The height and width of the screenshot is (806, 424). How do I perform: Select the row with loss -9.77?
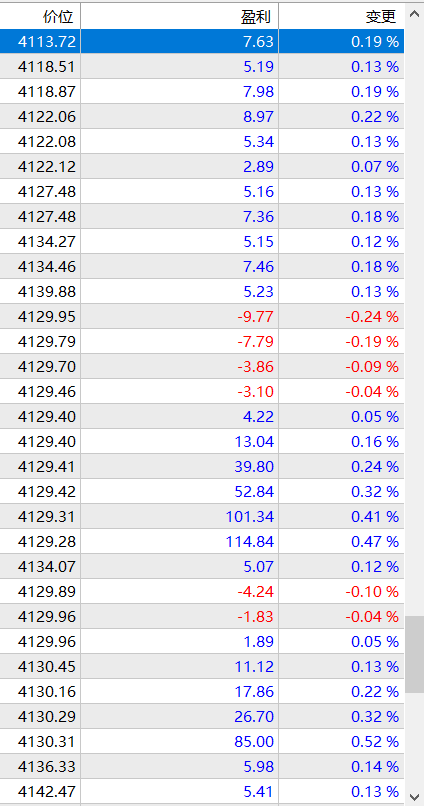coord(202,316)
